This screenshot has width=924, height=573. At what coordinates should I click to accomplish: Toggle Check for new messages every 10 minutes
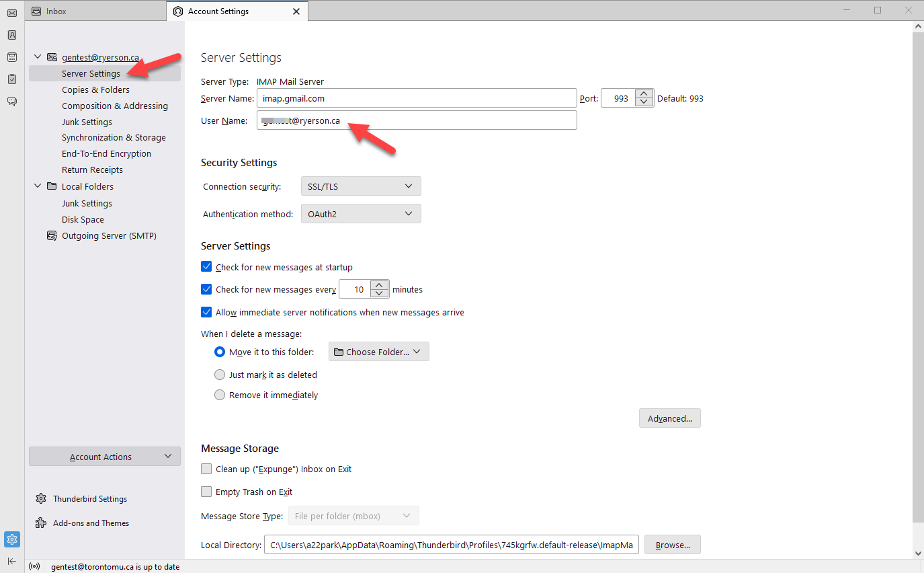[x=206, y=289]
